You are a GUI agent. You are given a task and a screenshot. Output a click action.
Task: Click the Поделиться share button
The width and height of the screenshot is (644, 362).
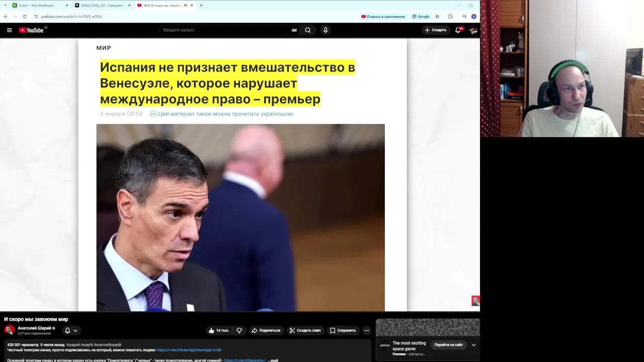click(266, 330)
